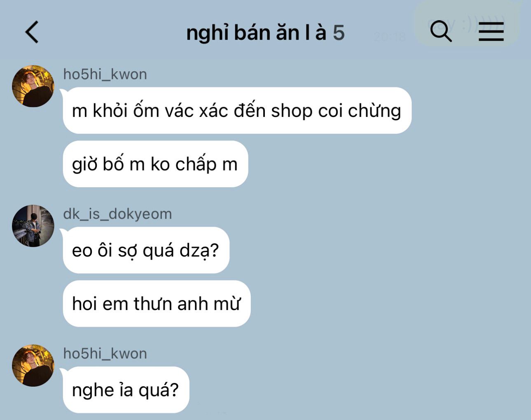Tap ho5hi_kwon's avatar beside the last message
The image size is (531, 420).
(33, 365)
